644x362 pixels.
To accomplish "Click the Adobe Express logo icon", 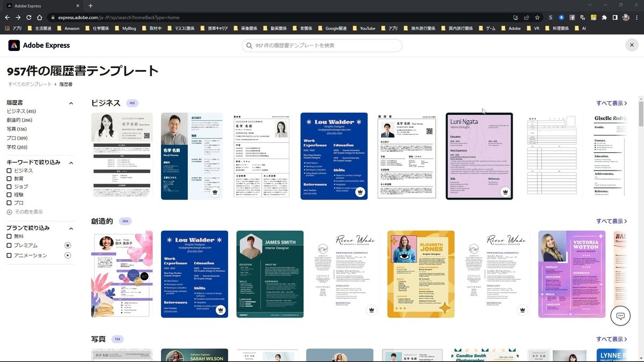I will point(14,46).
